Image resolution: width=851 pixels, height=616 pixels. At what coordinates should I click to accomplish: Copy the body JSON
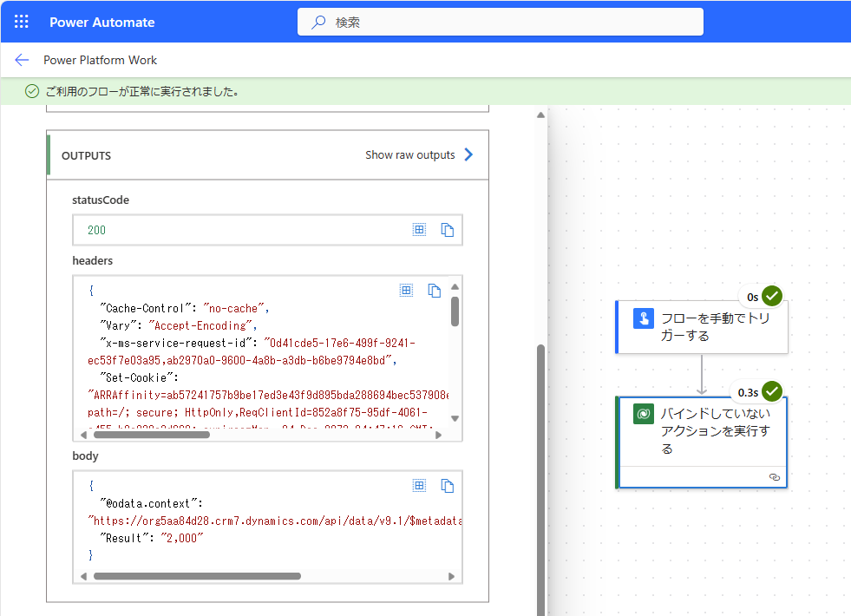click(448, 486)
